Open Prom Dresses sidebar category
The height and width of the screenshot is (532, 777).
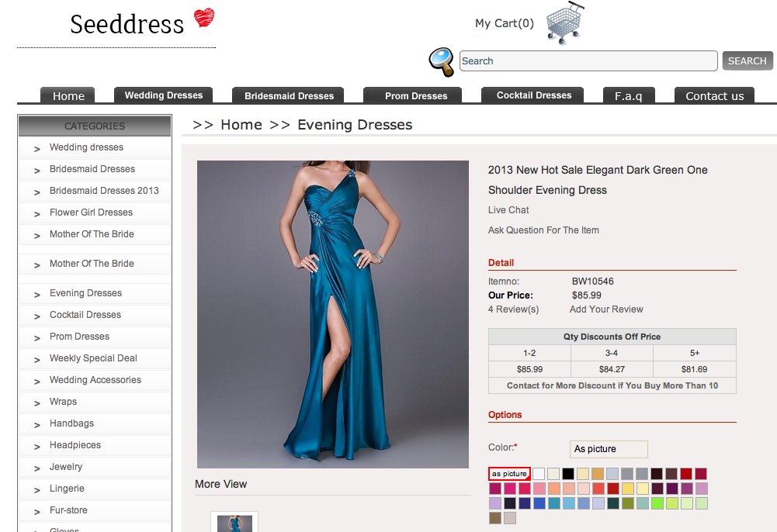coord(79,337)
